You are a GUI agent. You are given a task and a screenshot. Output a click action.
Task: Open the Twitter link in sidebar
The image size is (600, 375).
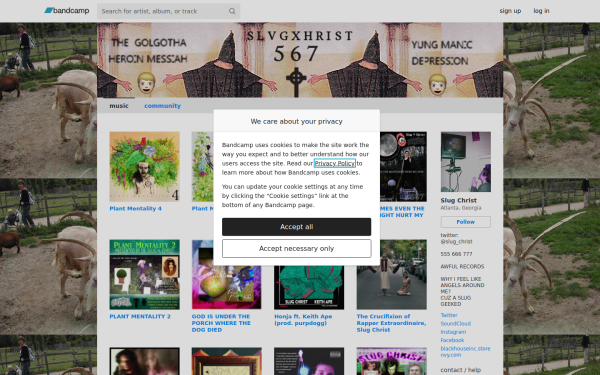click(x=449, y=315)
